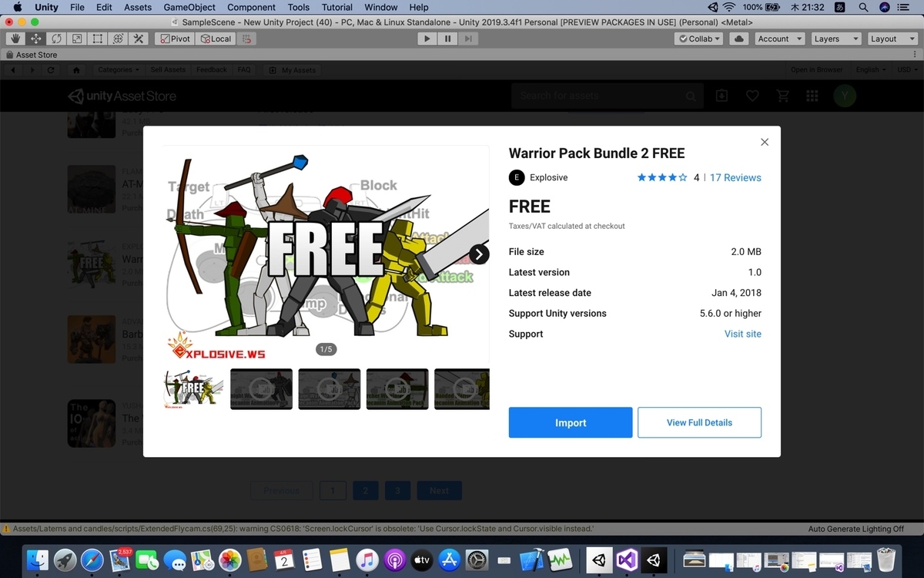Open My Assets

(292, 70)
